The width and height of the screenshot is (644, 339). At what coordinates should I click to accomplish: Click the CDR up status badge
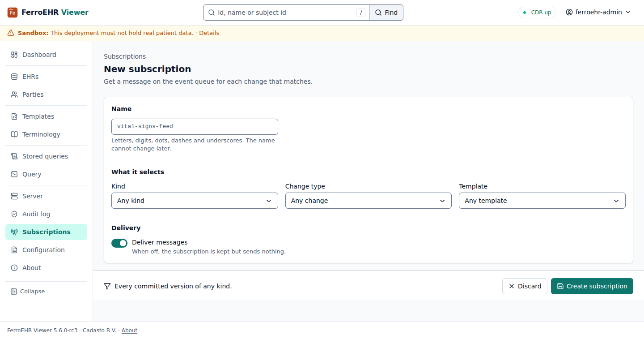click(537, 13)
